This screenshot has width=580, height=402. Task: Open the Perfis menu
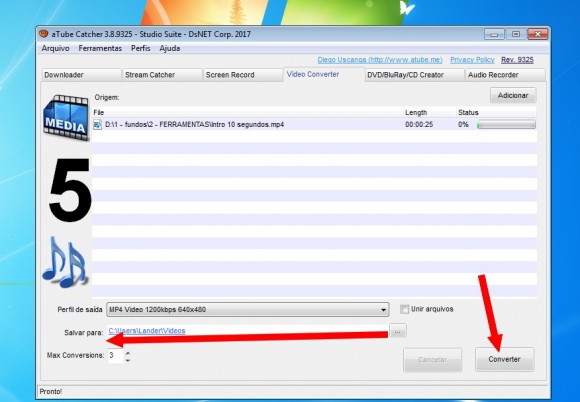[141, 48]
